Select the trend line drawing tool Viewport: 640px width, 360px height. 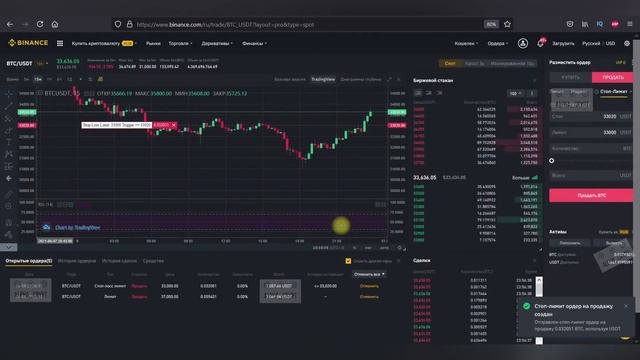[9, 107]
